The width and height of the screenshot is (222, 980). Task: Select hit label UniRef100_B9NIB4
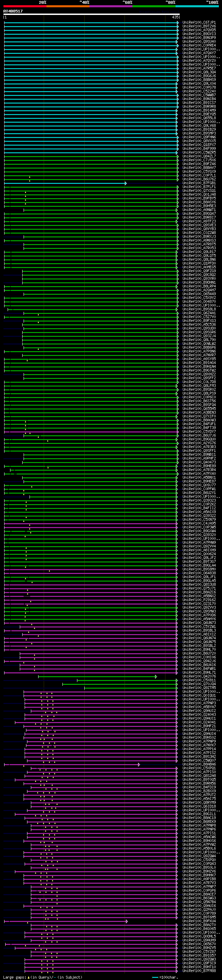[199, 99]
